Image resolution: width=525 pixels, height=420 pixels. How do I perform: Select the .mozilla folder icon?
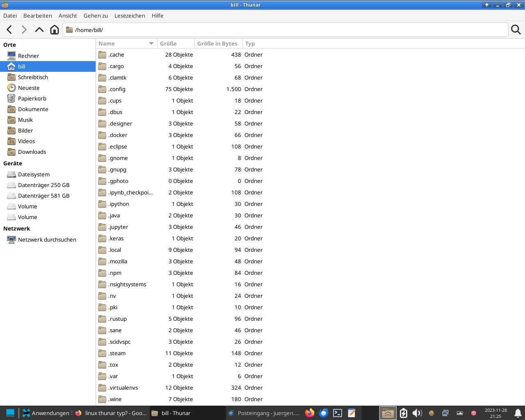(x=102, y=261)
